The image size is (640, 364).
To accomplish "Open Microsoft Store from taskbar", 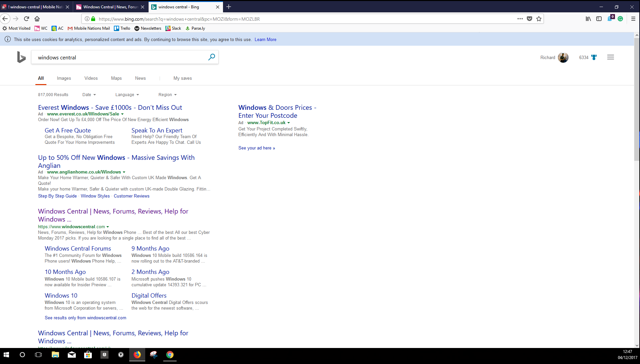I will 88,355.
